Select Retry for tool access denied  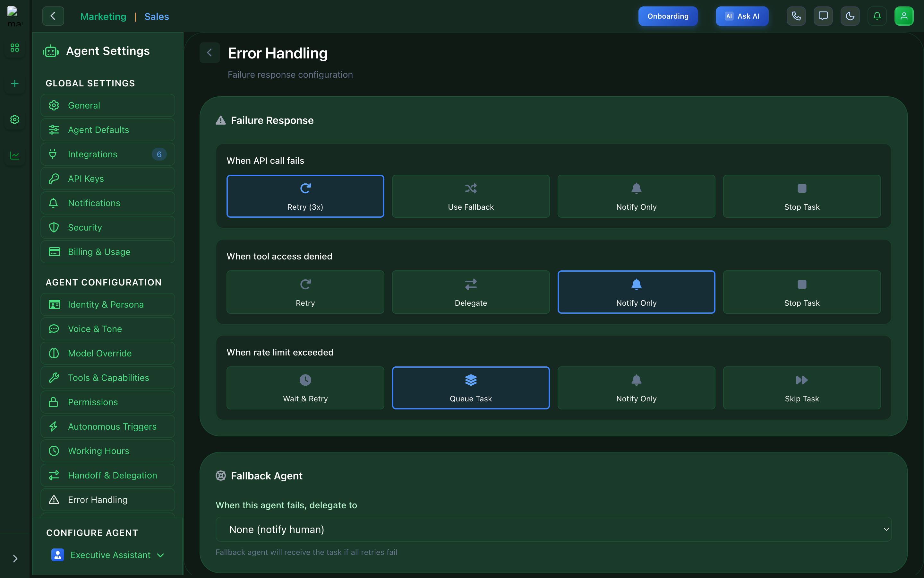[305, 292]
